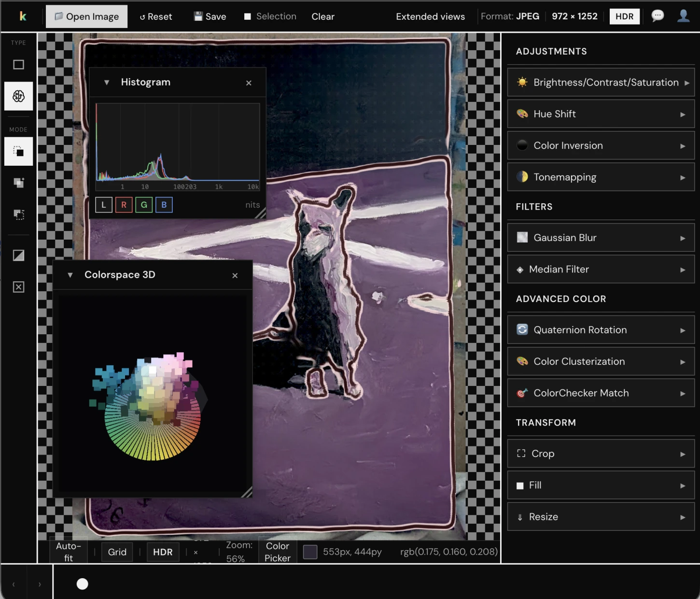Toggle the G green histogram channel
The image size is (700, 599).
[x=144, y=205]
